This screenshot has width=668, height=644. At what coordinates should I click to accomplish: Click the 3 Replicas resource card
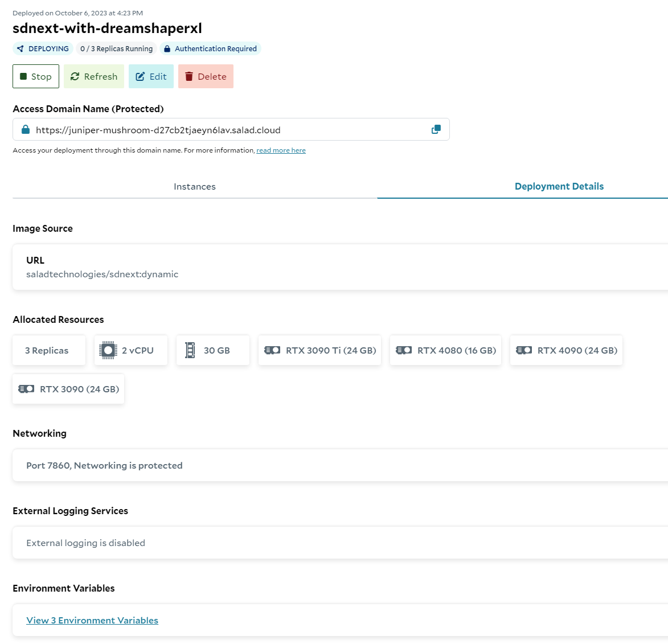49,350
